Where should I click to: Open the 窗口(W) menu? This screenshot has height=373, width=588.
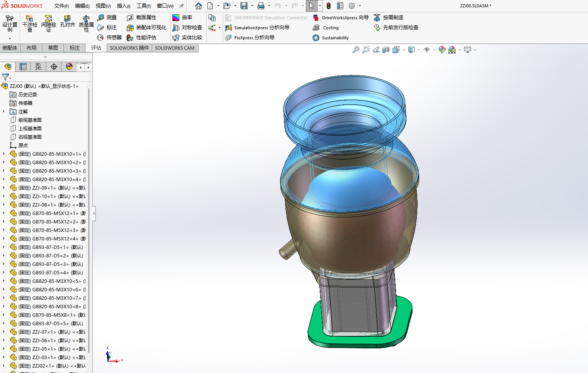[x=165, y=6]
